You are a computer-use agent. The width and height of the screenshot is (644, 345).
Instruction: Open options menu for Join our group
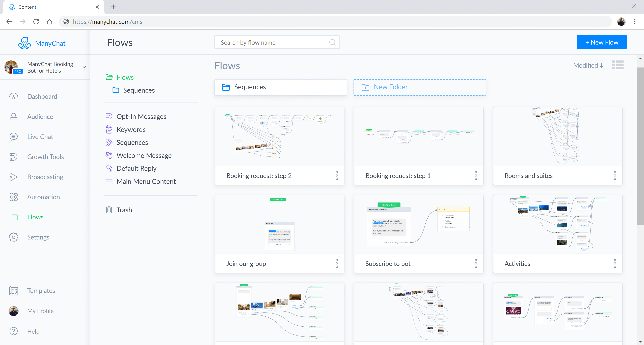coord(336,264)
